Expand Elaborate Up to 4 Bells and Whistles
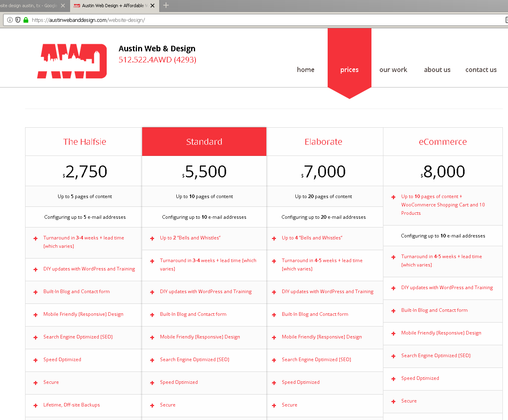The width and height of the screenshot is (508, 420). [x=325, y=238]
